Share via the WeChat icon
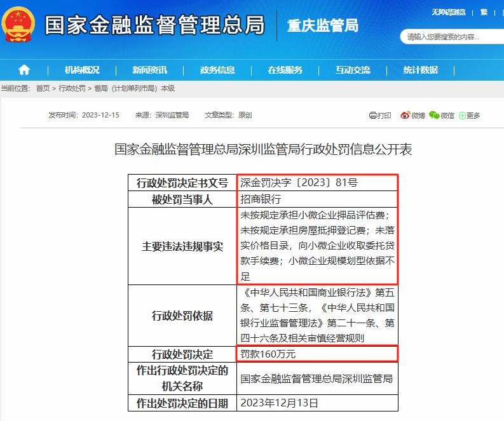 click(x=434, y=116)
